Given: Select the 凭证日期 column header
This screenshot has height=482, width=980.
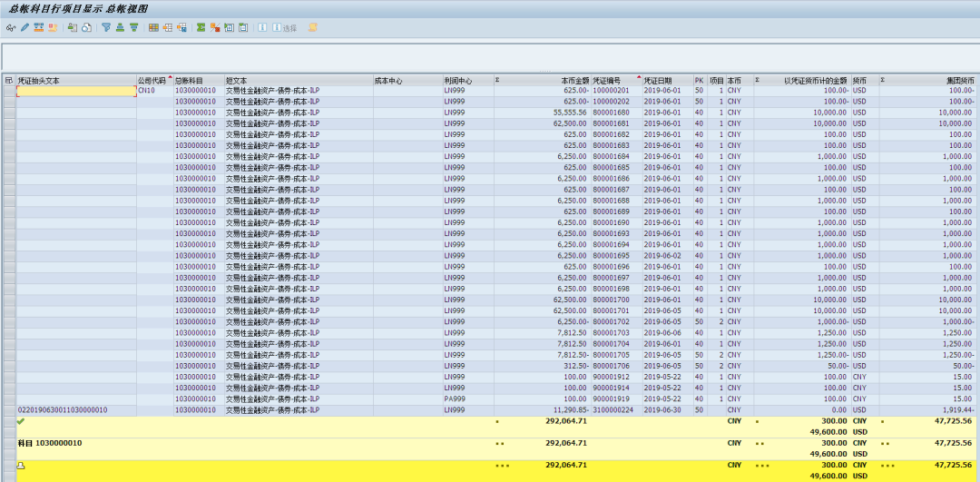Looking at the screenshot, I should (668, 81).
